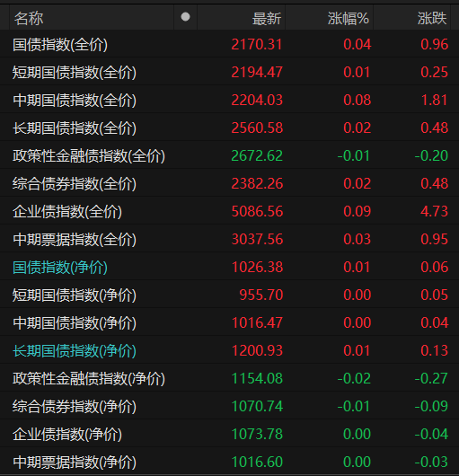Screen dimensions: 459x476
Task: Sort by the 涨跌 column header
Action: (x=432, y=18)
